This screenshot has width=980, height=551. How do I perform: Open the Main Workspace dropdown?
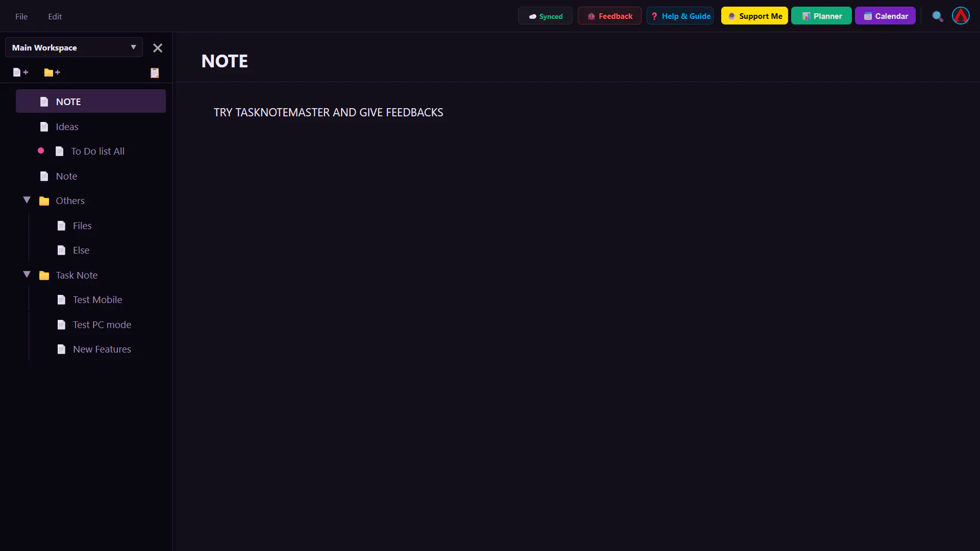coord(74,47)
